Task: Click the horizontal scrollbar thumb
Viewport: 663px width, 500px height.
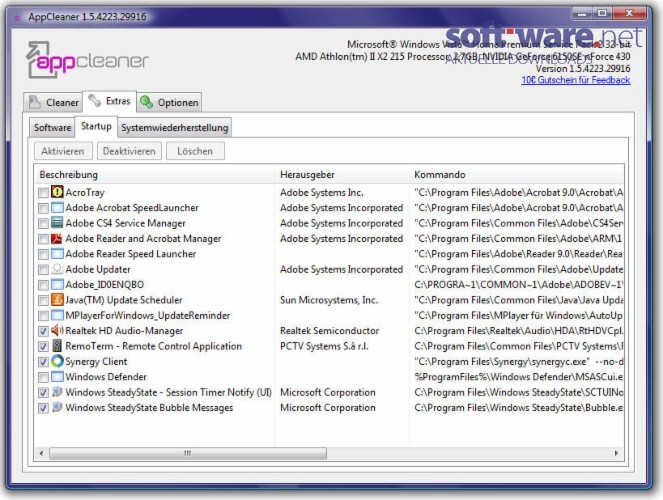Action: pos(188,453)
